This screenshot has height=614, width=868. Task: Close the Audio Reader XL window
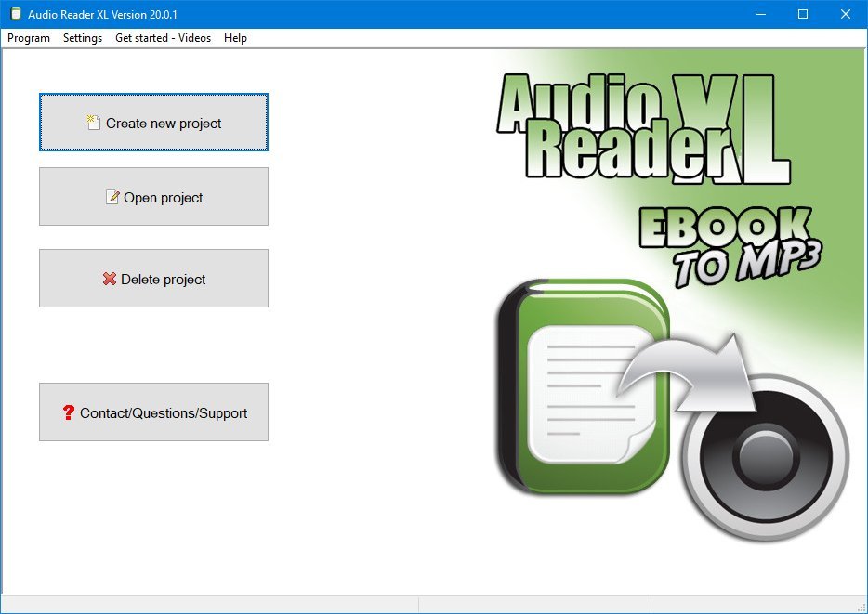pos(846,14)
